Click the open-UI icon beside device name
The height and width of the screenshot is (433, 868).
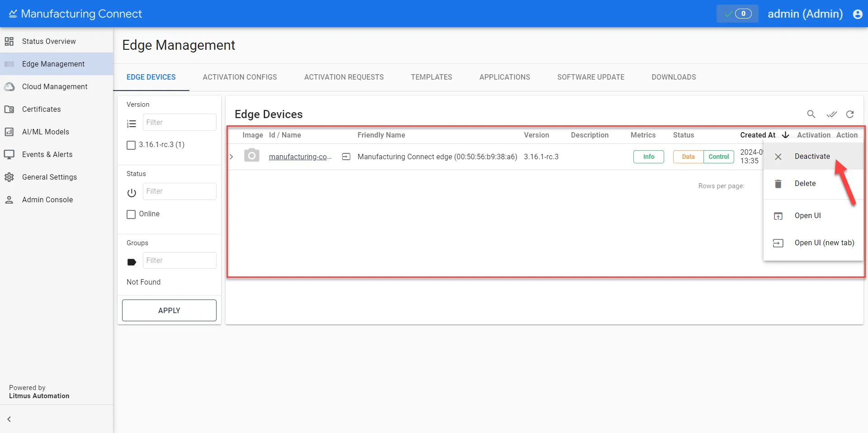pos(346,157)
